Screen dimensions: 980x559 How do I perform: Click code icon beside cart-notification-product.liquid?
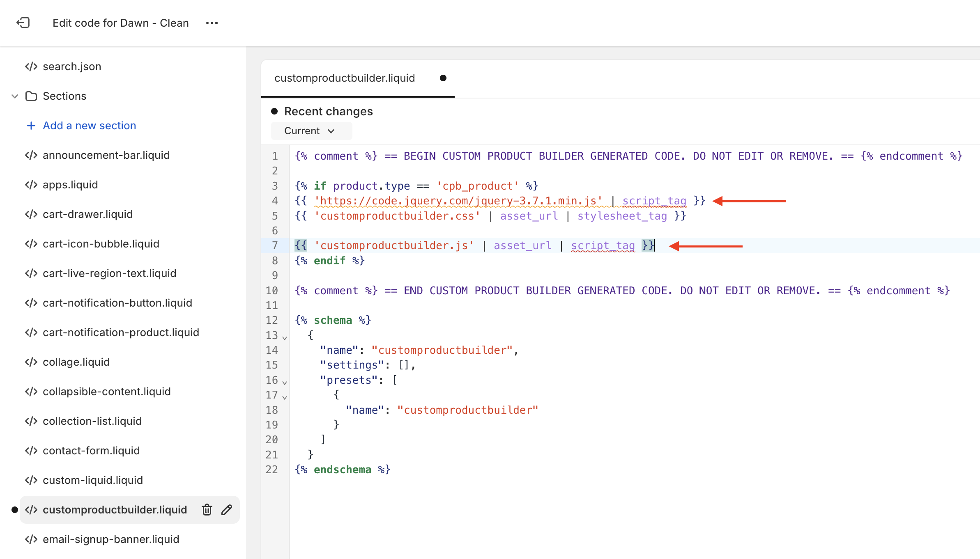tap(31, 332)
